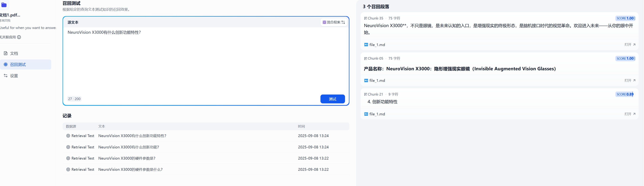
Task: Click the markdown file icon under Chunk-21
Action: click(x=366, y=114)
